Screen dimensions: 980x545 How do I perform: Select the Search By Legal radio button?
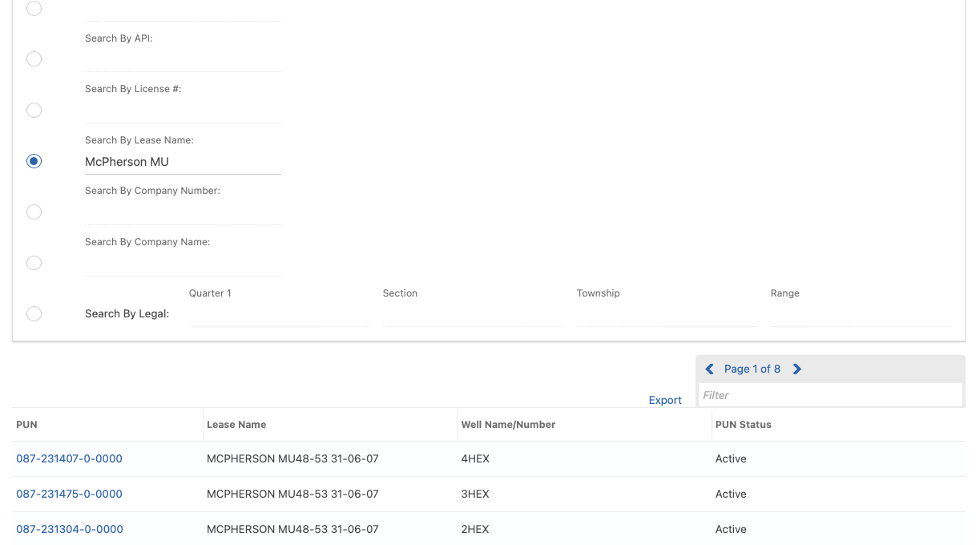[34, 314]
